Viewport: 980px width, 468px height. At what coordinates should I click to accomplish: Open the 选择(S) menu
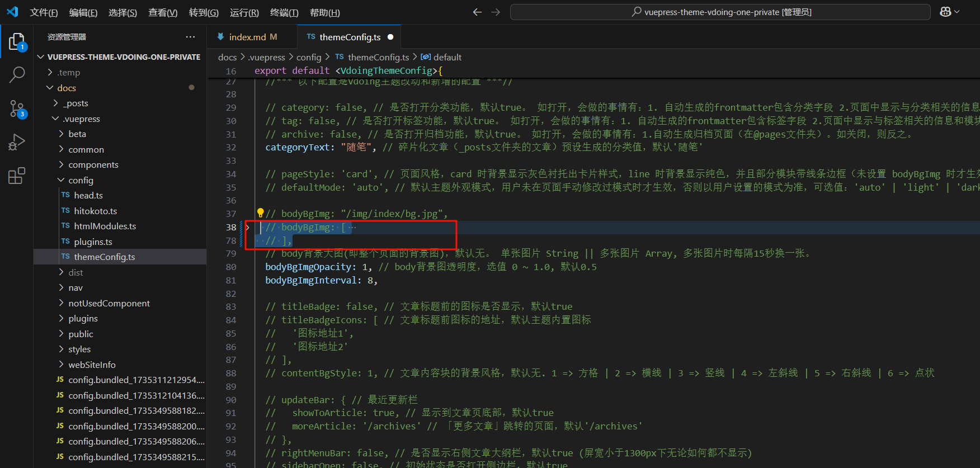(x=123, y=12)
